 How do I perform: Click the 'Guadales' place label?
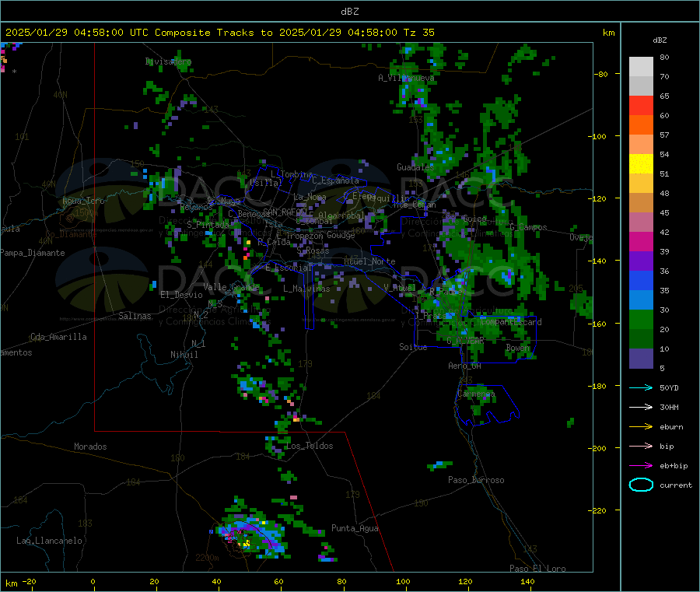[x=415, y=167]
